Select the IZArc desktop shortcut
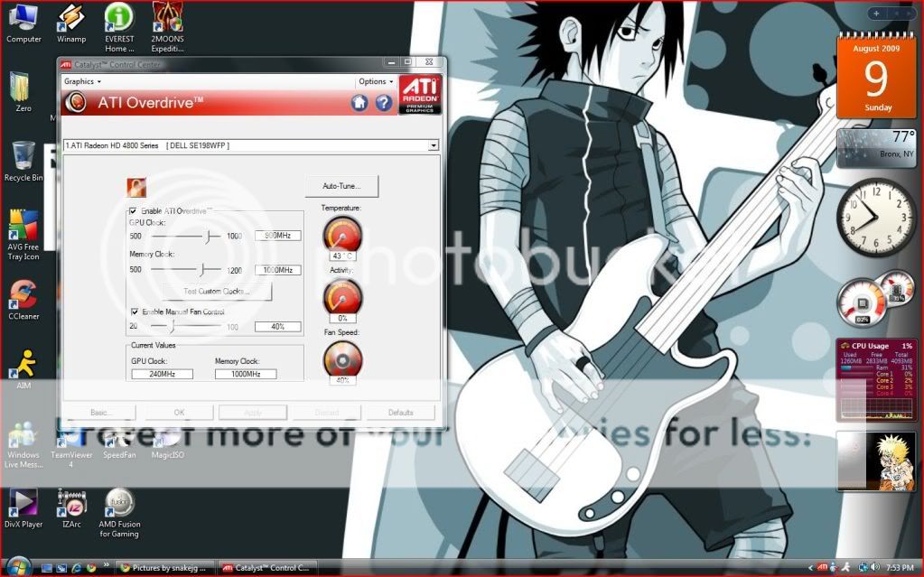This screenshot has height=577, width=924. [x=71, y=508]
